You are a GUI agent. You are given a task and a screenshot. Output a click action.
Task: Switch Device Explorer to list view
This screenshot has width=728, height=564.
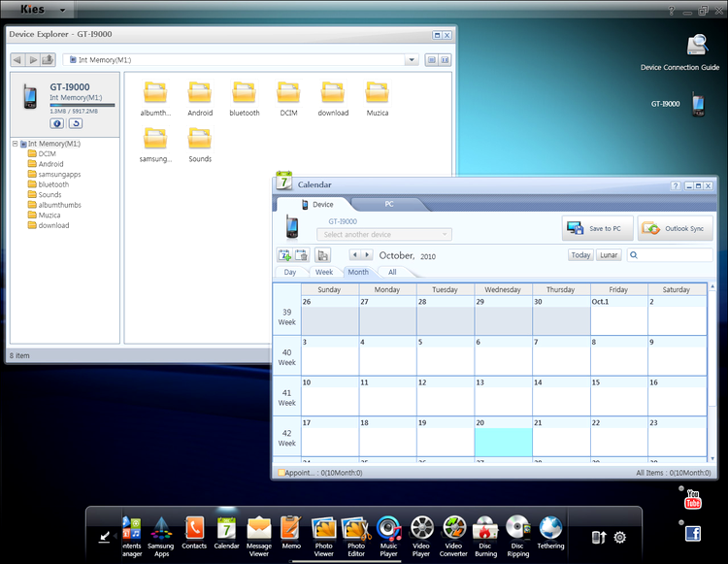coord(431,60)
